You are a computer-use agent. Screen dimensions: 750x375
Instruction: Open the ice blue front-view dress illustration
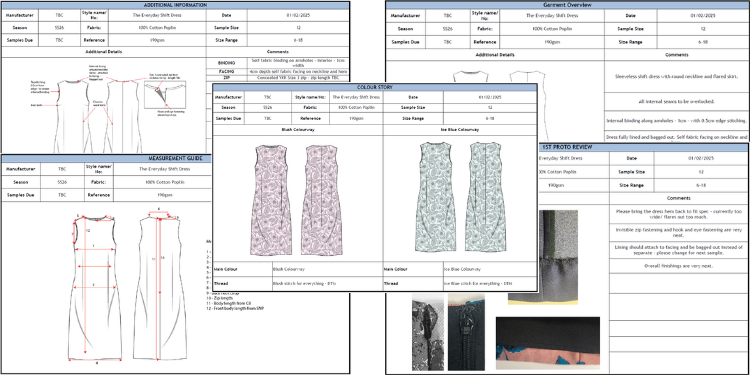435,197
